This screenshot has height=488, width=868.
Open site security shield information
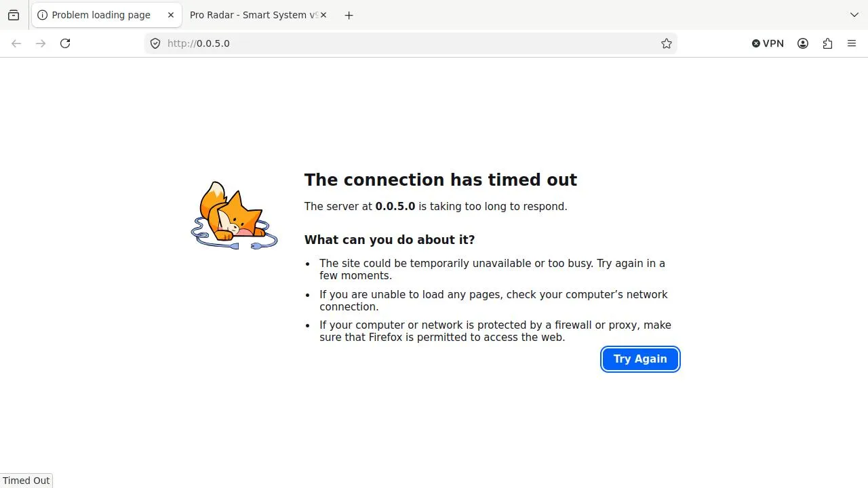click(155, 43)
